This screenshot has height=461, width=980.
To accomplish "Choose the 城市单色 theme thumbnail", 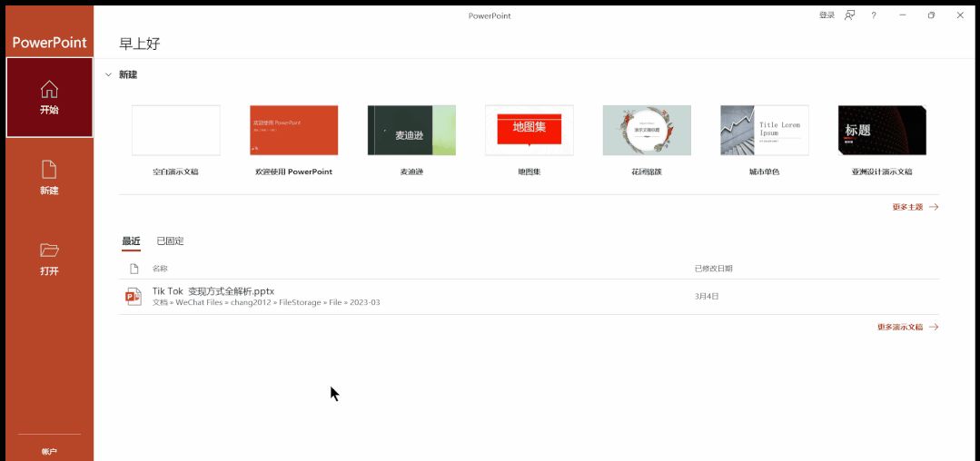I will [765, 130].
